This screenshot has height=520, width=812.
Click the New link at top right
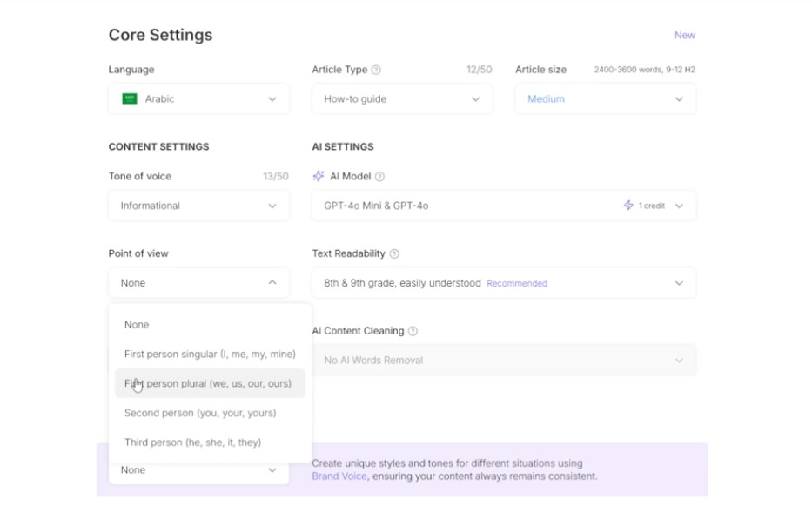pos(685,35)
